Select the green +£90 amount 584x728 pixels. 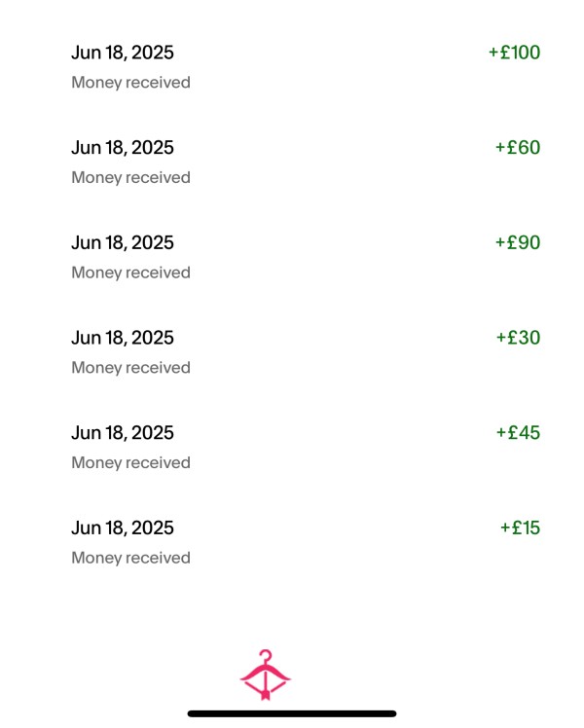click(518, 242)
